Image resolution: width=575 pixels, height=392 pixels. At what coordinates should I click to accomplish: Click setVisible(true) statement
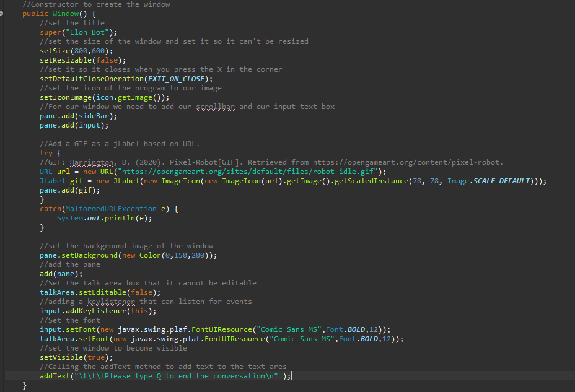75,357
